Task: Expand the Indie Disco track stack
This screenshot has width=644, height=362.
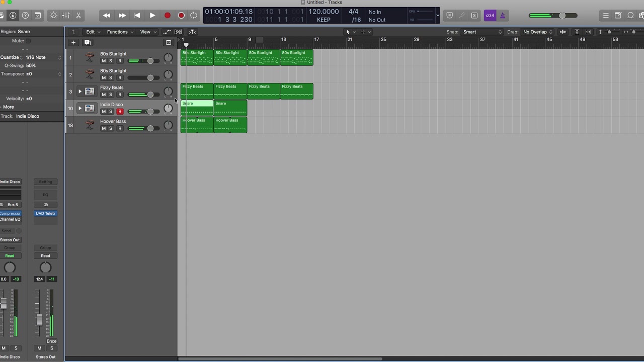Action: point(79,108)
